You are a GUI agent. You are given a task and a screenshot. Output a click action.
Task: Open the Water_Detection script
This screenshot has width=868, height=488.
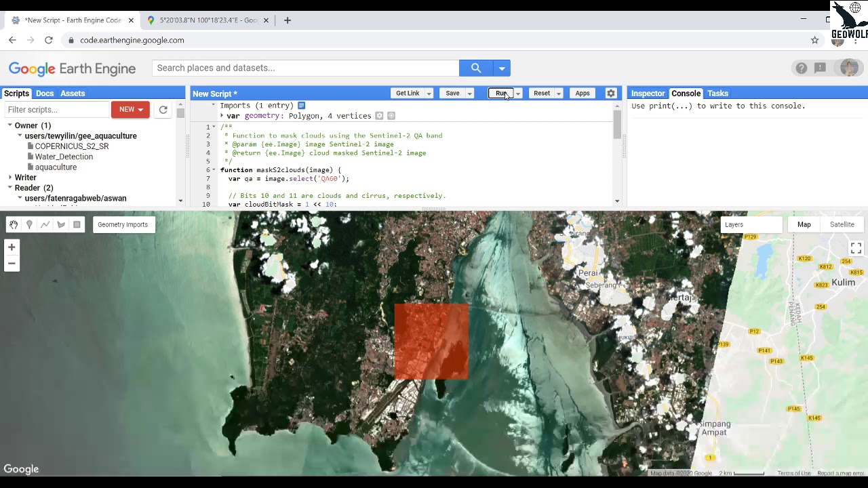point(64,157)
